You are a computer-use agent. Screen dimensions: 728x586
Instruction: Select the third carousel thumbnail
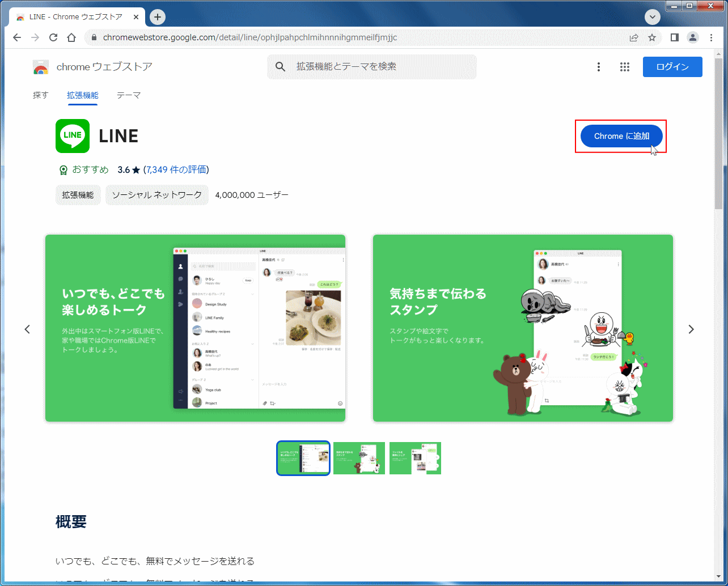click(415, 458)
